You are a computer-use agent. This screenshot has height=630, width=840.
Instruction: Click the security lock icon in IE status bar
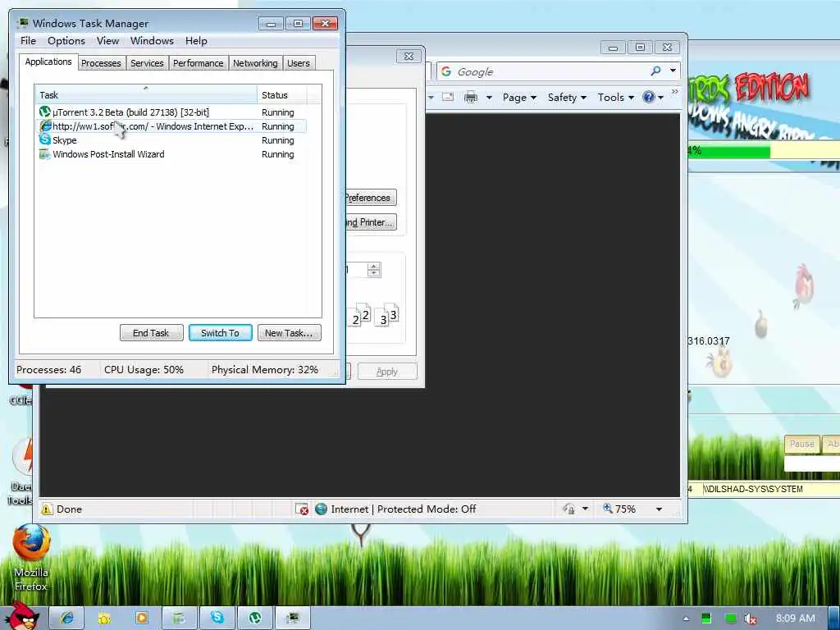tap(569, 509)
